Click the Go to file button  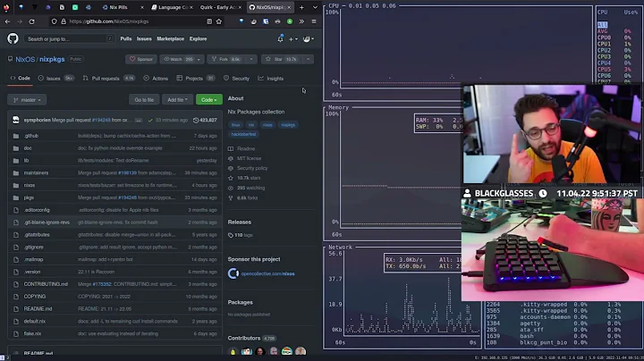(144, 100)
